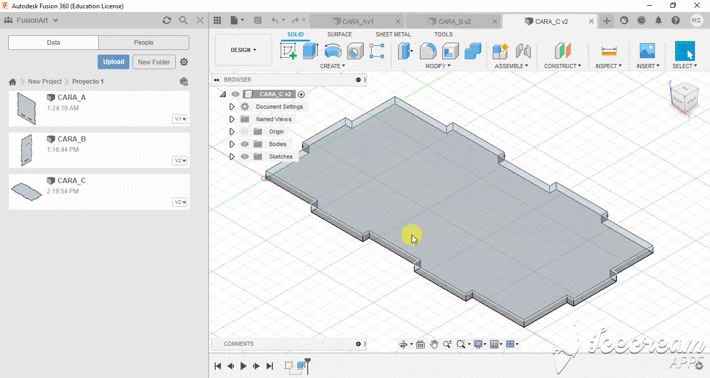Image resolution: width=710 pixels, height=378 pixels.
Task: Toggle visibility of Bodies folder
Action: coord(245,144)
